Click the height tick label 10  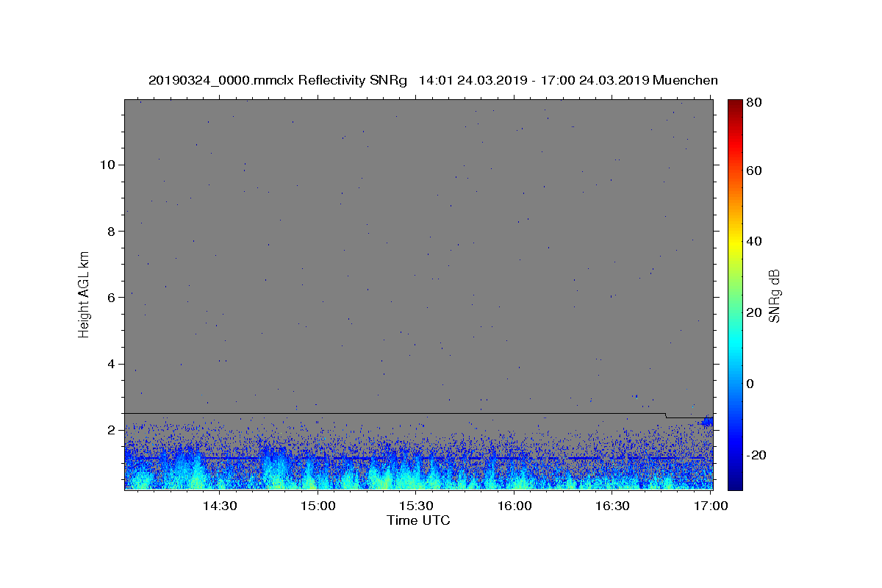[x=107, y=165]
